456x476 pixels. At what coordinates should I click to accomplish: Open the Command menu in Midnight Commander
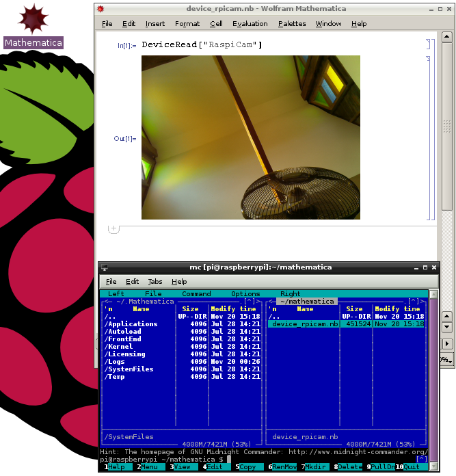pos(196,294)
